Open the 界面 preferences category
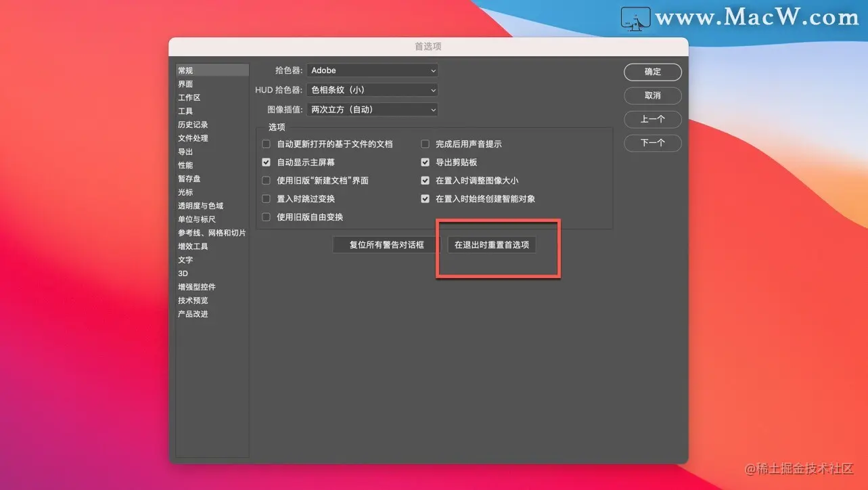This screenshot has width=868, height=490. tap(212, 84)
